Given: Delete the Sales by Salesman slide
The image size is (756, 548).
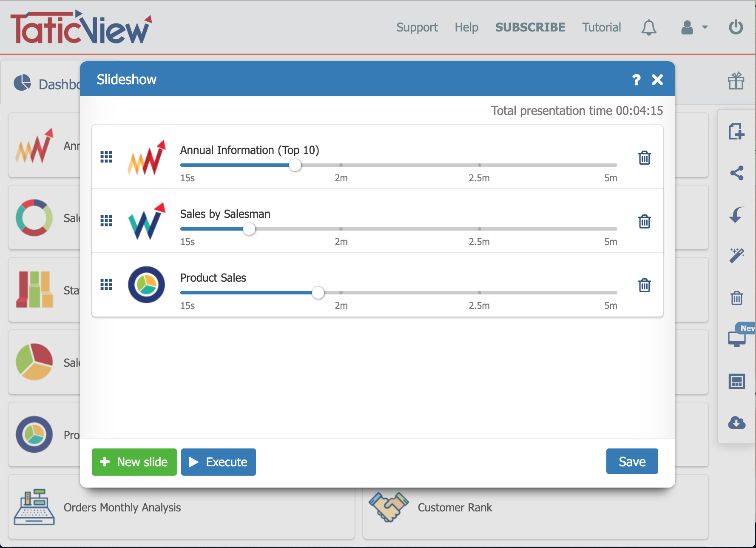Looking at the screenshot, I should (x=644, y=221).
